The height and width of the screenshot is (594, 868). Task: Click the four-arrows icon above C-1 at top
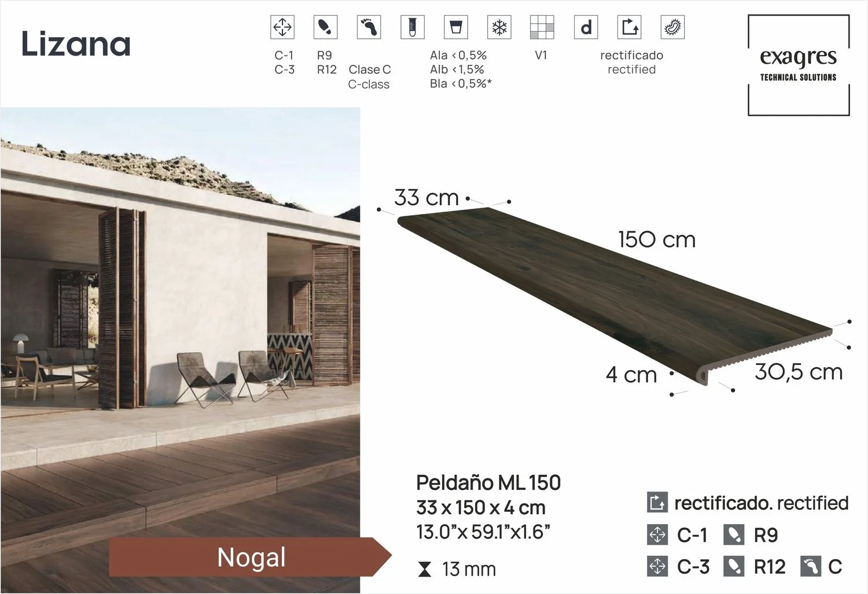(282, 27)
